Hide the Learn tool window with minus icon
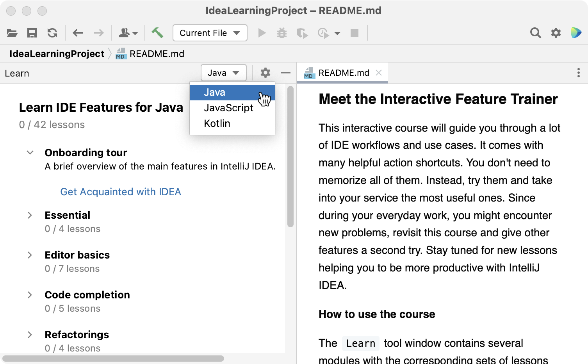The width and height of the screenshot is (588, 364). tap(286, 73)
